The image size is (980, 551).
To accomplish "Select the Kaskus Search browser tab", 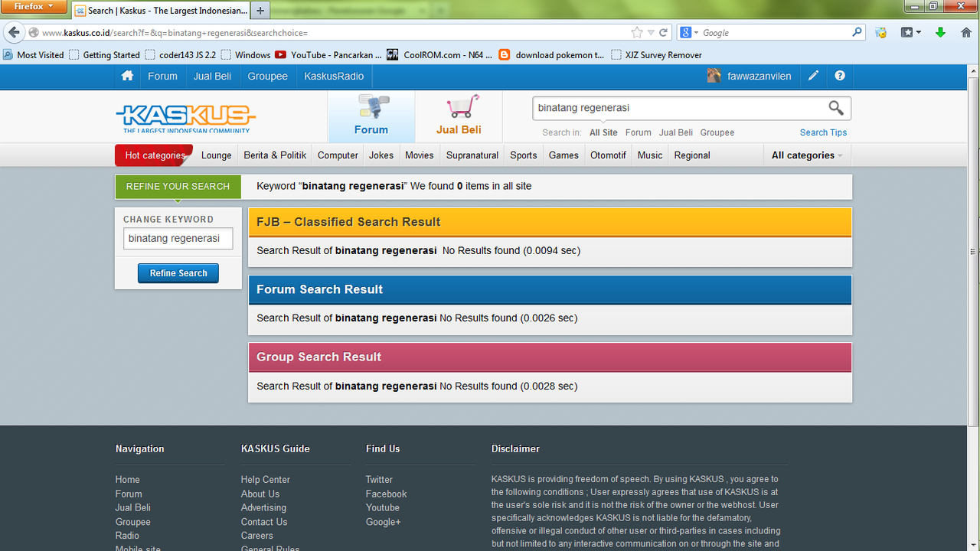I will point(161,11).
